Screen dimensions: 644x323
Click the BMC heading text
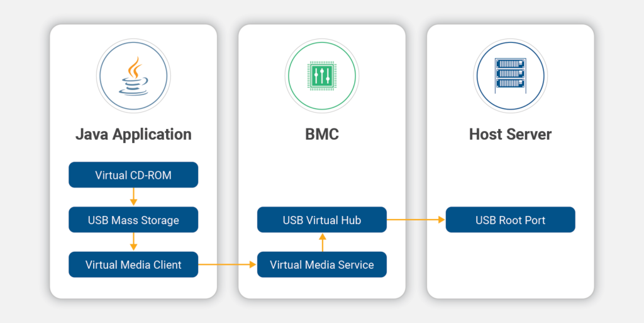click(322, 134)
